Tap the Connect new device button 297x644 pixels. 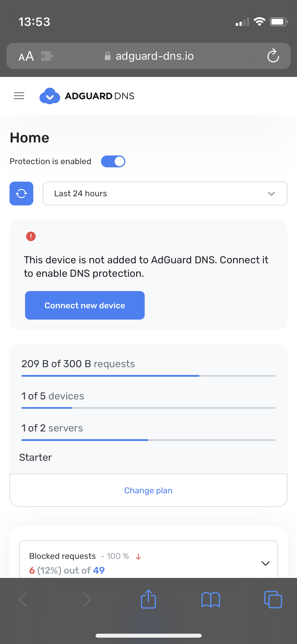[x=85, y=305]
